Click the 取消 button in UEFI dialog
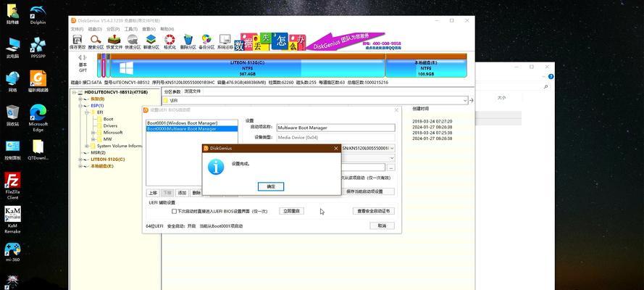The width and height of the screenshot is (644, 290). click(x=382, y=226)
